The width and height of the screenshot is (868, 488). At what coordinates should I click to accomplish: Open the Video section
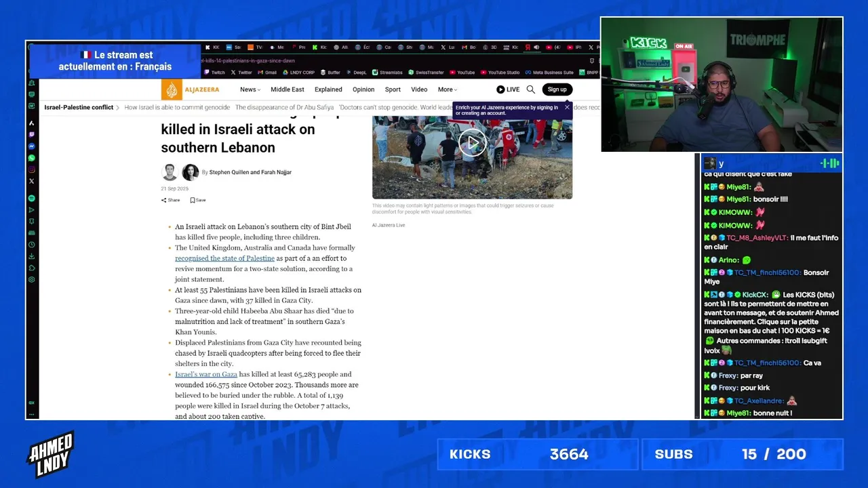[419, 89]
